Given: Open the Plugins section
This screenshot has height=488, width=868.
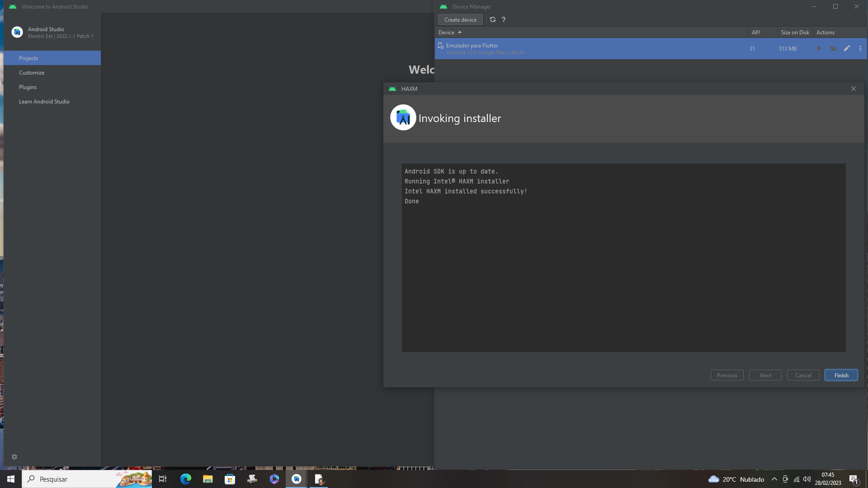Looking at the screenshot, I should (x=52, y=87).
